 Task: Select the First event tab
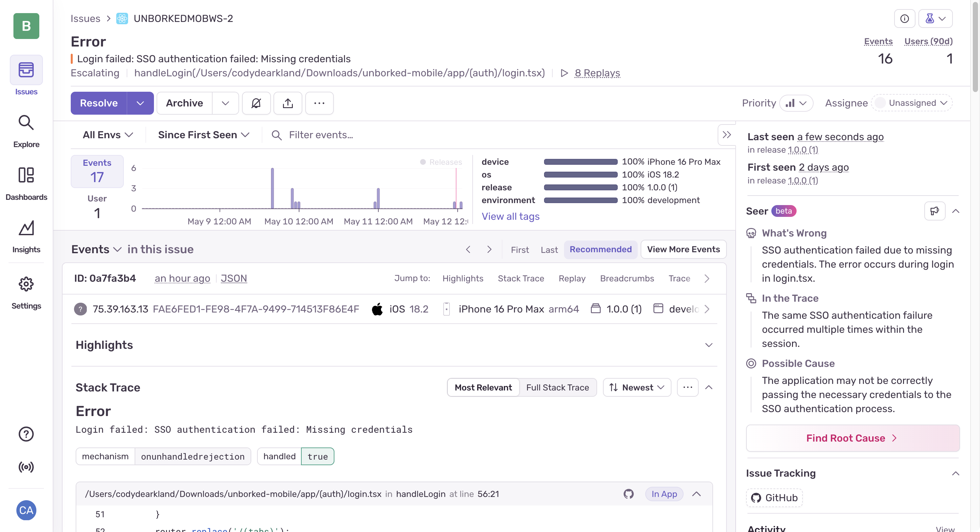tap(520, 250)
